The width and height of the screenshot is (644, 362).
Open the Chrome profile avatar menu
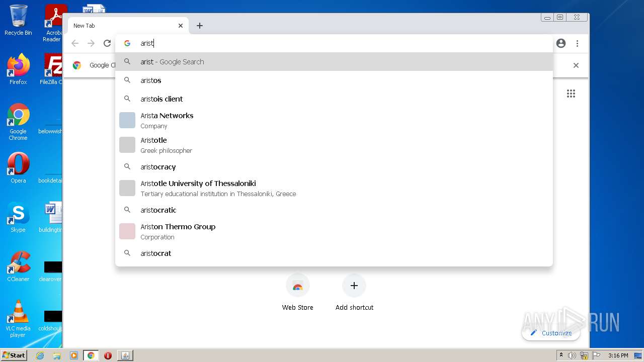[561, 43]
